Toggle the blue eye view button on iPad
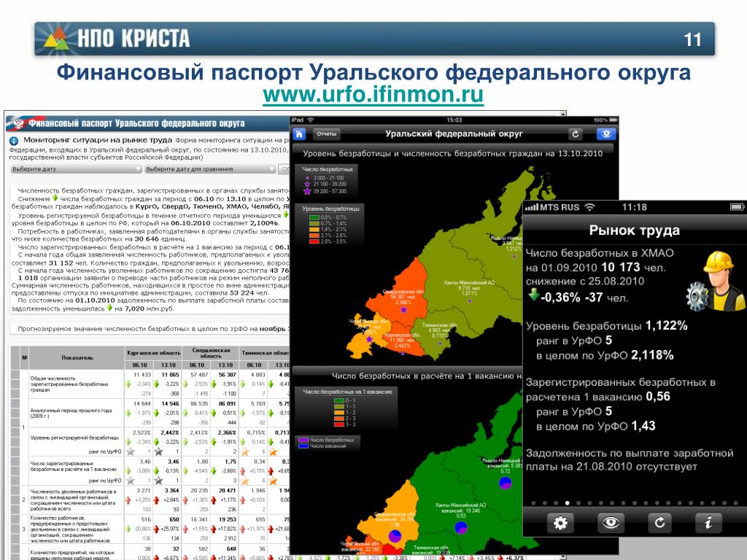Image resolution: width=747 pixels, height=560 pixels. tap(606, 134)
